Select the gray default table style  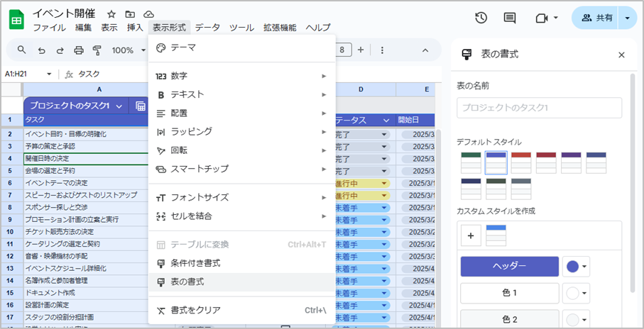[520, 189]
